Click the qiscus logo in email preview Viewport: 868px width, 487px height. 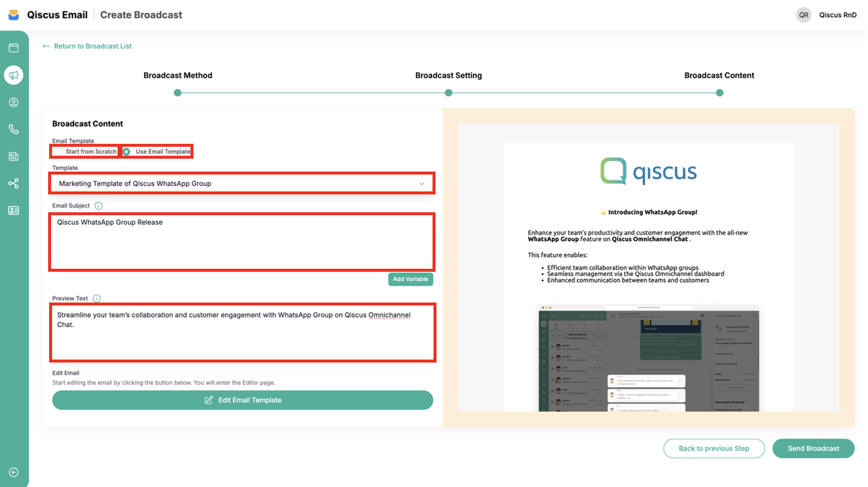pyautogui.click(x=649, y=172)
